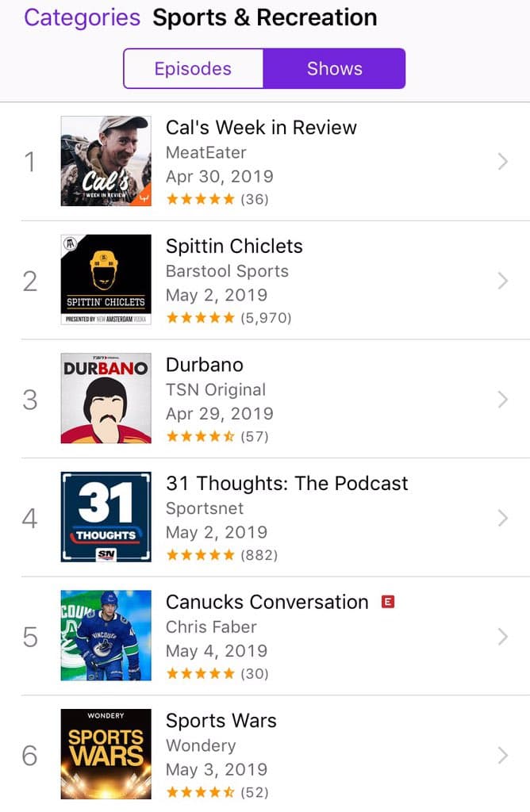Click the Sports Wars show title
This screenshot has height=812, width=530.
coord(221,721)
